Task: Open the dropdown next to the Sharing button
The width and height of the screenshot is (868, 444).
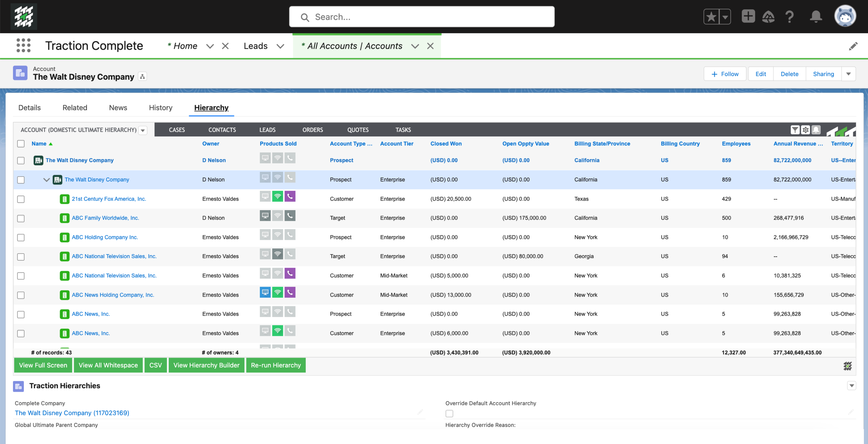Action: pos(849,74)
